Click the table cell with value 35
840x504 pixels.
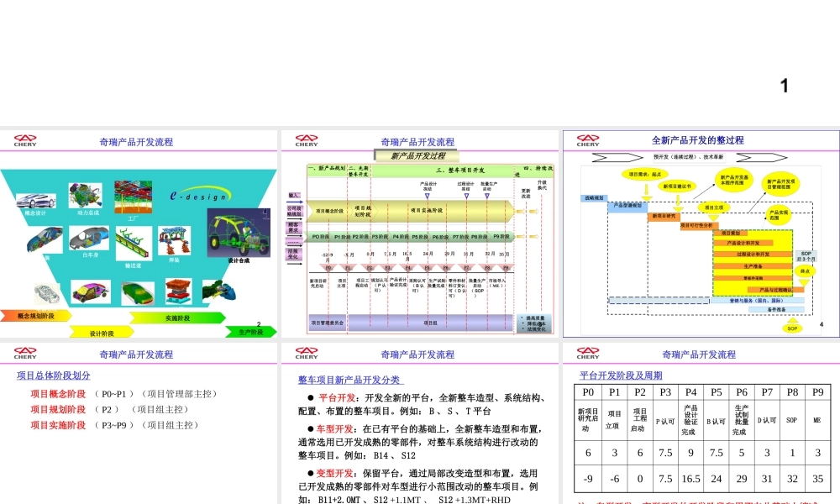[817, 479]
